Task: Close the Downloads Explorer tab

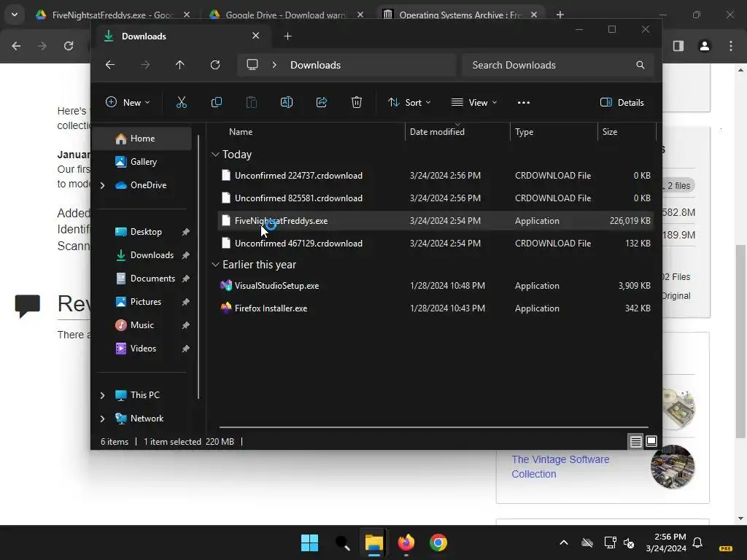Action: coord(256,36)
